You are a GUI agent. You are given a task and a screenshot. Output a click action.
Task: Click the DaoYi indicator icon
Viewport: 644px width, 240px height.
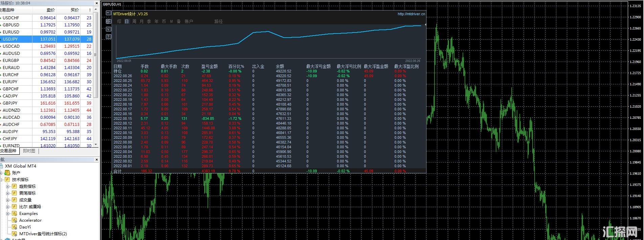point(14,227)
